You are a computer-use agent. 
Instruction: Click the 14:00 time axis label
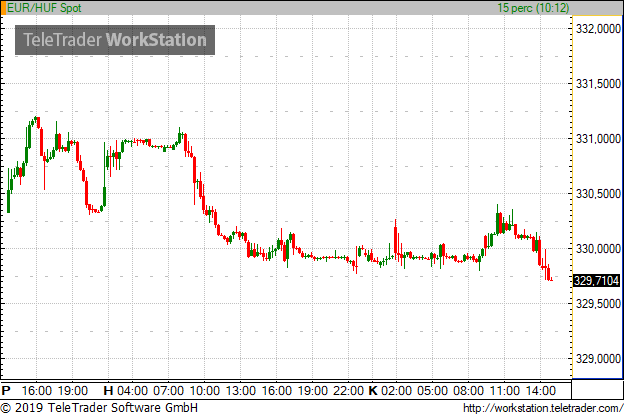point(540,391)
